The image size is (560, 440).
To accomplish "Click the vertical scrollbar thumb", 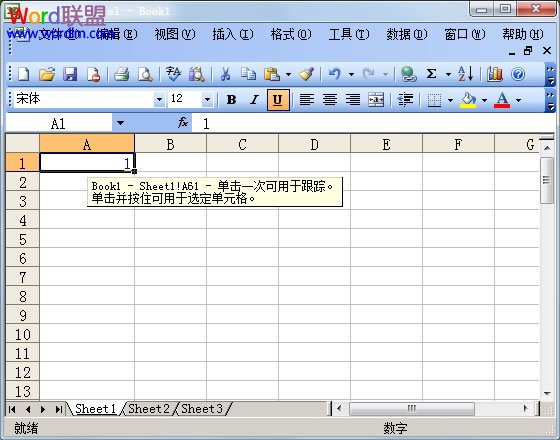I will click(546, 180).
